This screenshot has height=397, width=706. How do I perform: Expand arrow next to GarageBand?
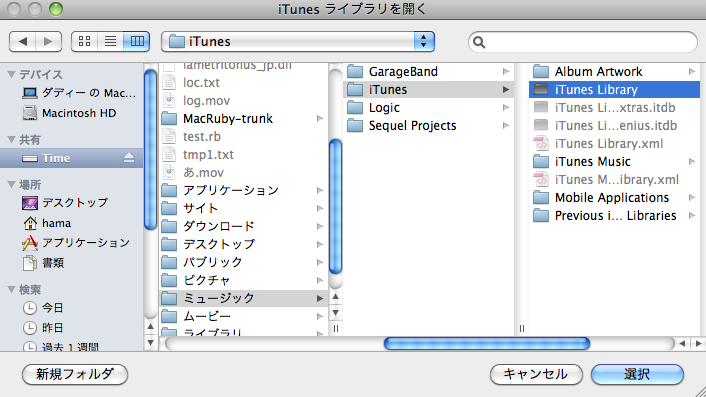point(506,72)
